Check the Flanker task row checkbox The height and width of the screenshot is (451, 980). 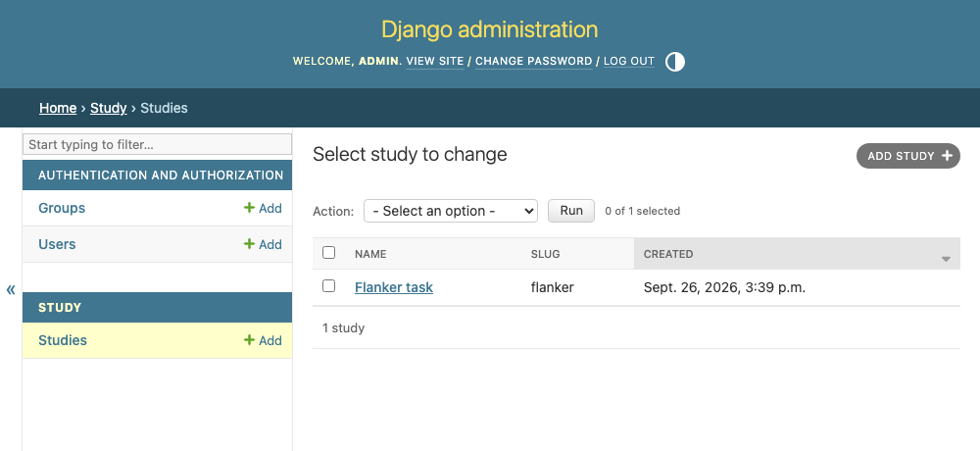[x=328, y=286]
